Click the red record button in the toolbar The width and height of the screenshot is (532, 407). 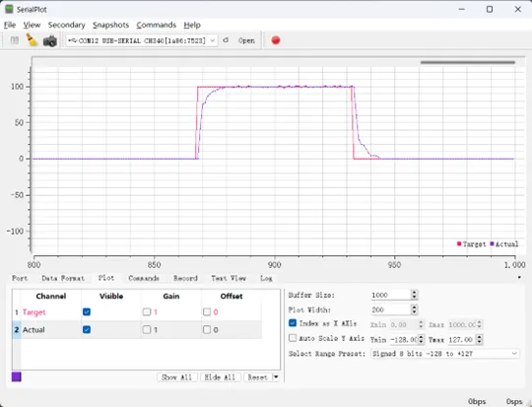(276, 40)
